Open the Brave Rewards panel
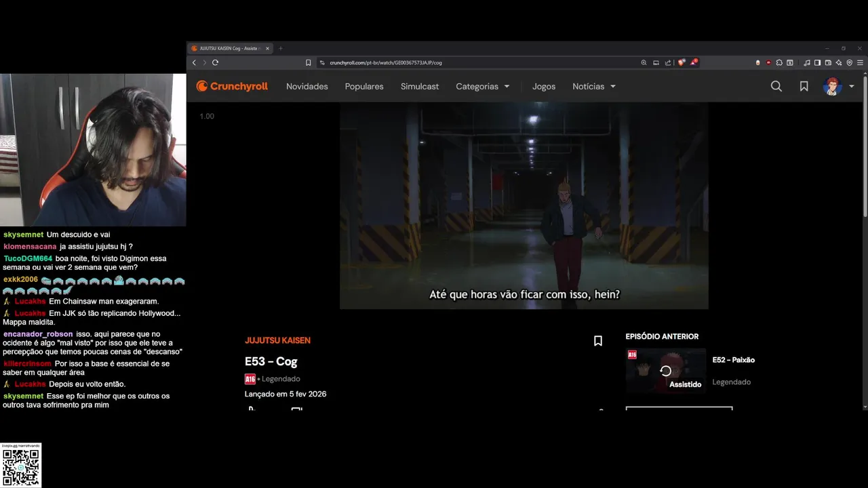Image resolution: width=868 pixels, height=488 pixels. pyautogui.click(x=694, y=62)
